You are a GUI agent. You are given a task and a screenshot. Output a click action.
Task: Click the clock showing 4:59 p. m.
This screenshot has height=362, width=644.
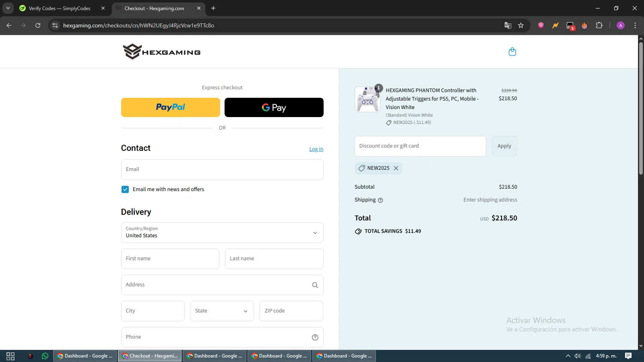point(606,356)
